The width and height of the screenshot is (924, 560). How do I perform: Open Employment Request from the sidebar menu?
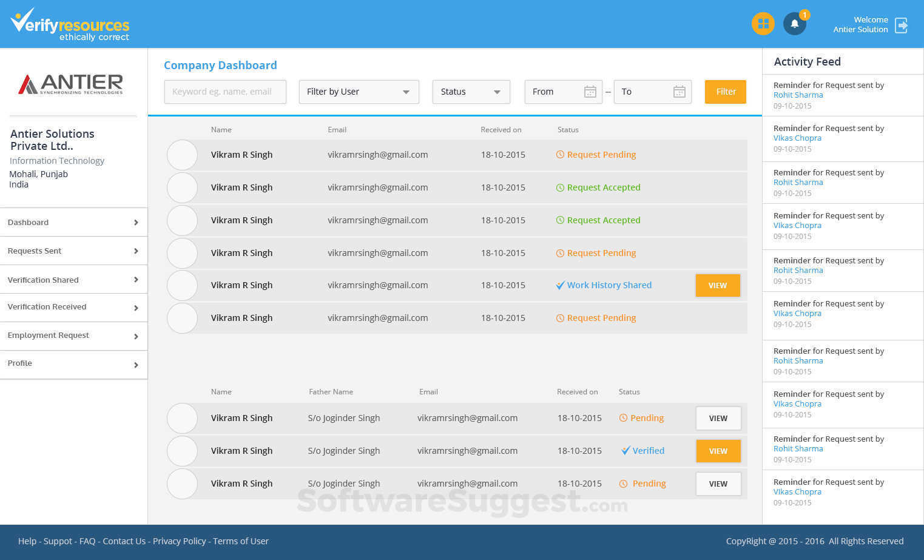coord(73,336)
